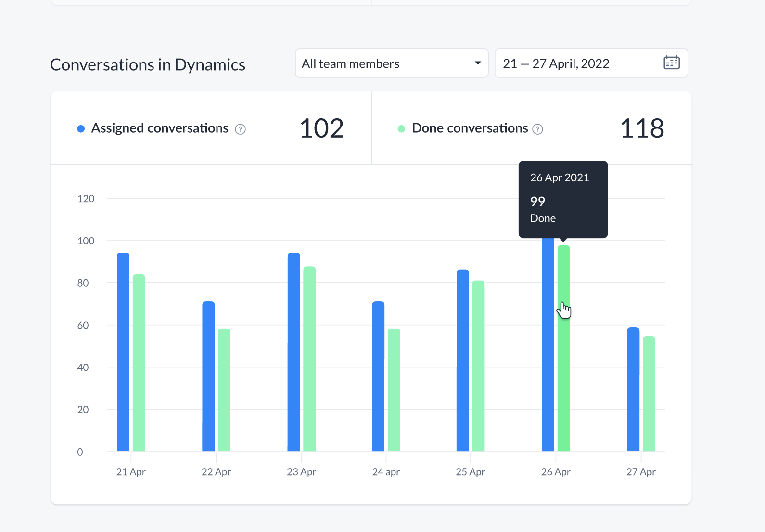Image resolution: width=765 pixels, height=532 pixels.
Task: Click the Done label in the tooltip
Action: pos(543,218)
